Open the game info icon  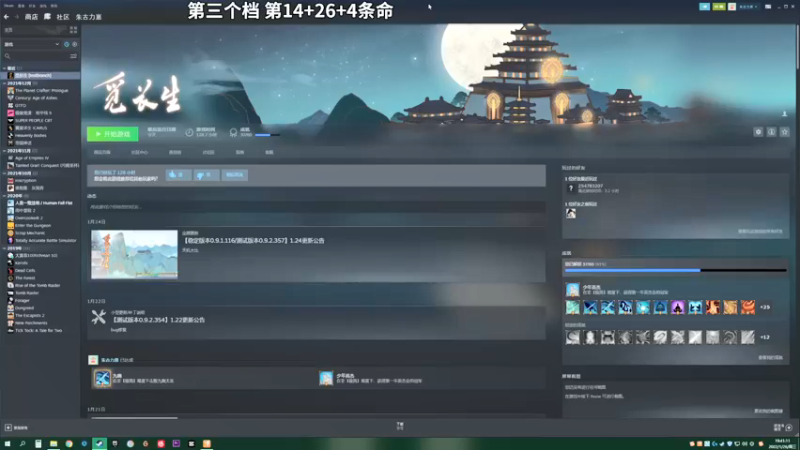(x=771, y=132)
